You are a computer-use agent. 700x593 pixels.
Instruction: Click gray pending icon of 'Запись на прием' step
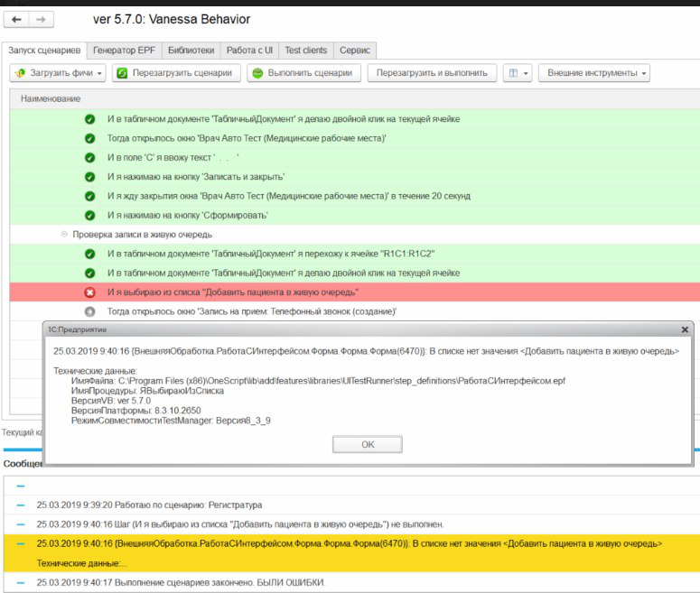(x=89, y=311)
